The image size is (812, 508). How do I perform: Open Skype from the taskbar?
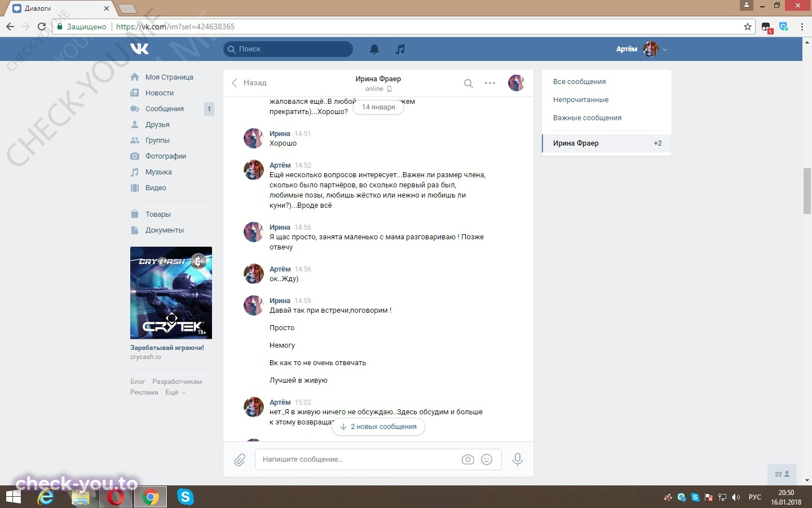click(185, 497)
